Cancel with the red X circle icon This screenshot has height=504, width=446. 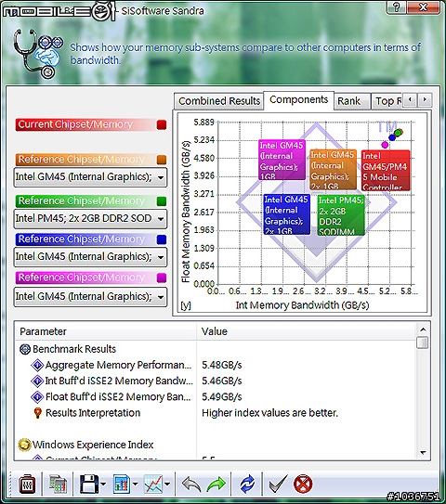click(303, 485)
